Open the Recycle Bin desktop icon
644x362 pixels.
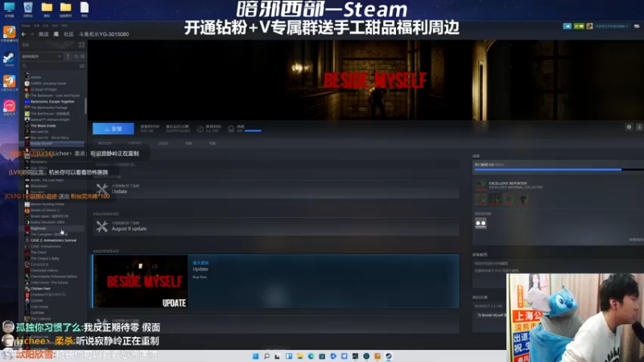click(28, 9)
